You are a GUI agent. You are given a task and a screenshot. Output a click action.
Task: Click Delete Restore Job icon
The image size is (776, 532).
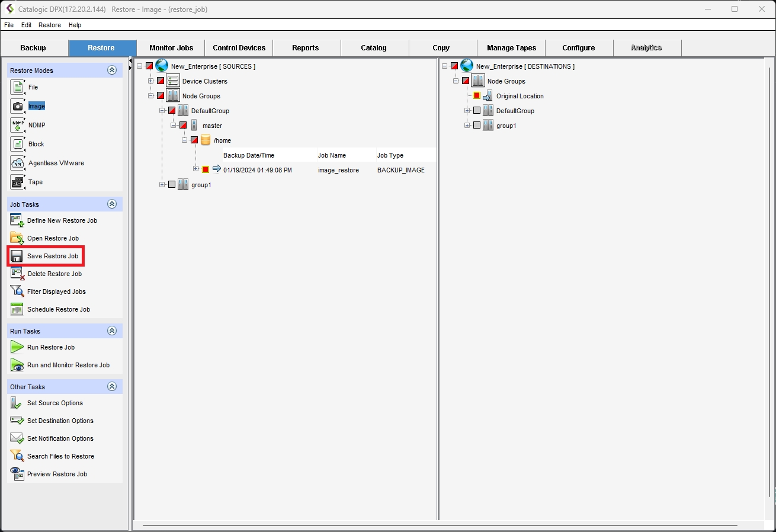[17, 274]
